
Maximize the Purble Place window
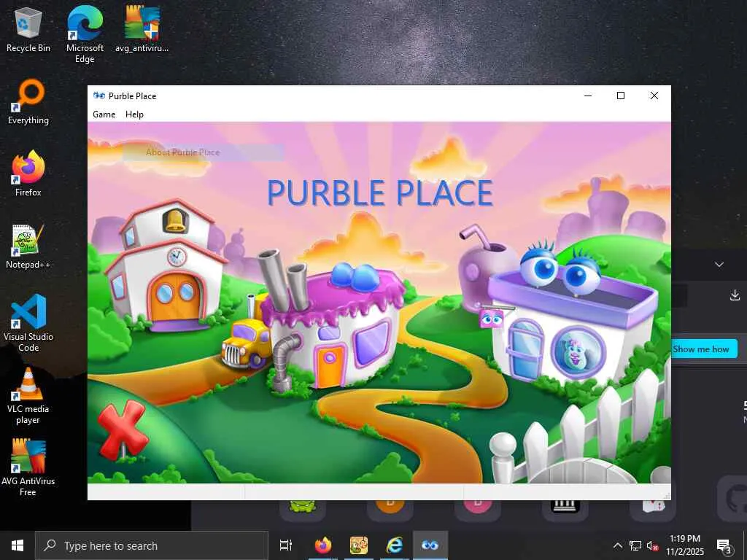[x=621, y=96]
